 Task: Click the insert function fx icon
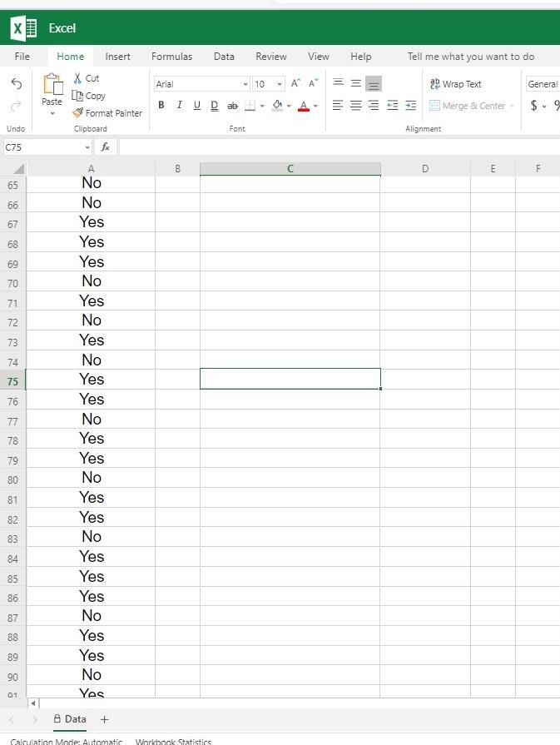pos(106,147)
